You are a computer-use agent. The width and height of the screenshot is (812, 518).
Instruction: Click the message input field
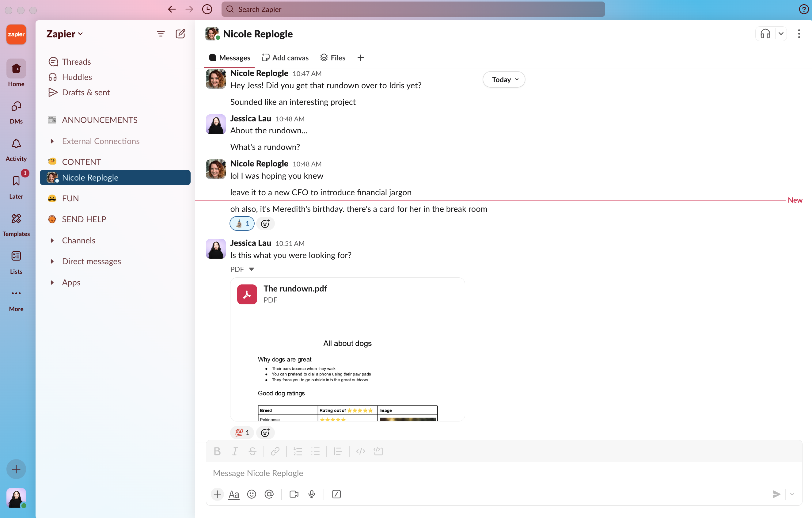point(405,473)
